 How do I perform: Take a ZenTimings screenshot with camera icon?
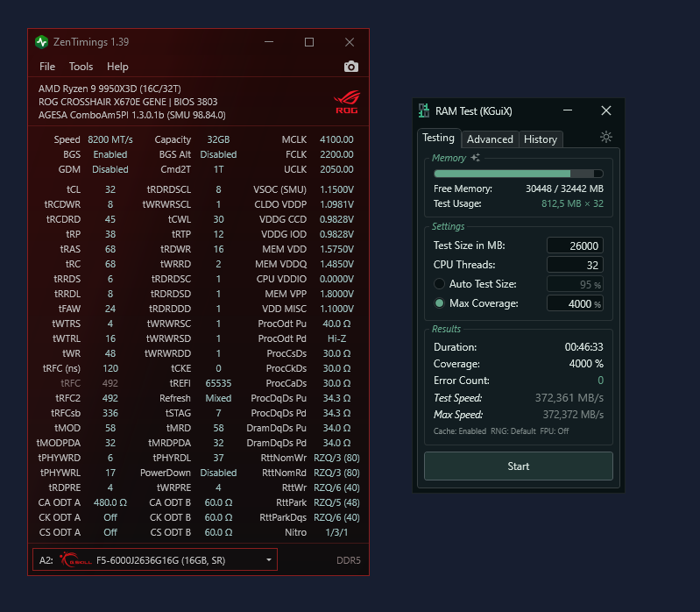point(351,67)
